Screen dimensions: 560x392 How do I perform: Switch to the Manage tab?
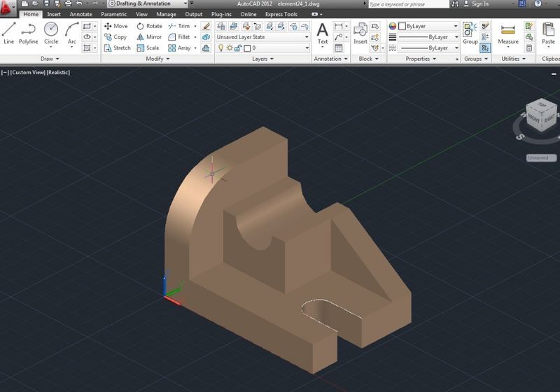tap(166, 14)
